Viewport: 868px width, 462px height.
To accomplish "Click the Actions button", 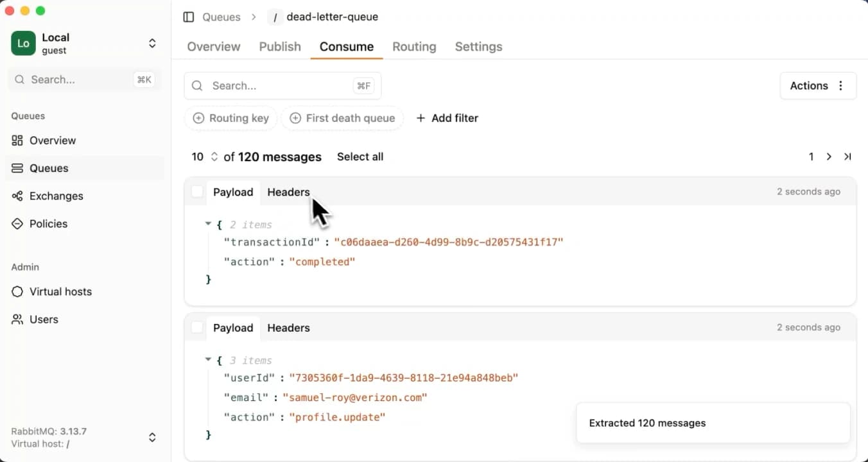I will coord(809,85).
